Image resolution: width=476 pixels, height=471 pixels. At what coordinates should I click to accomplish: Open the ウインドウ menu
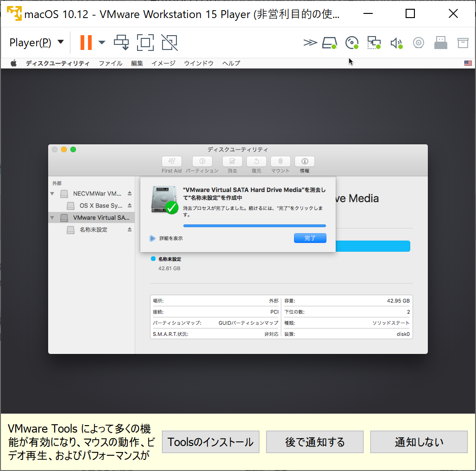(199, 63)
